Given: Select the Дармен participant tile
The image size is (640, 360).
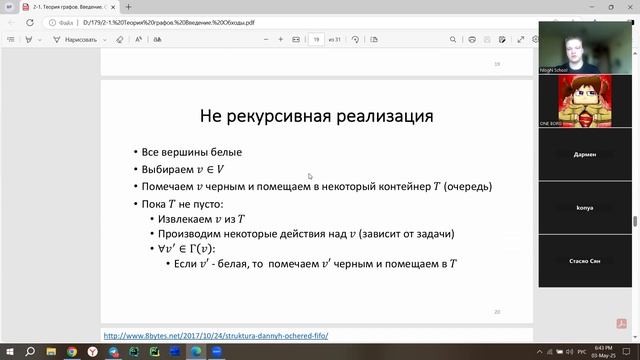Looking at the screenshot, I should (585, 154).
